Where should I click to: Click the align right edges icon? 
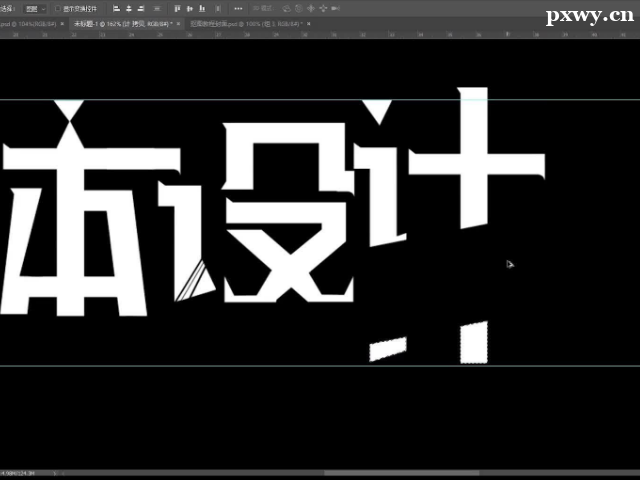pos(142,8)
